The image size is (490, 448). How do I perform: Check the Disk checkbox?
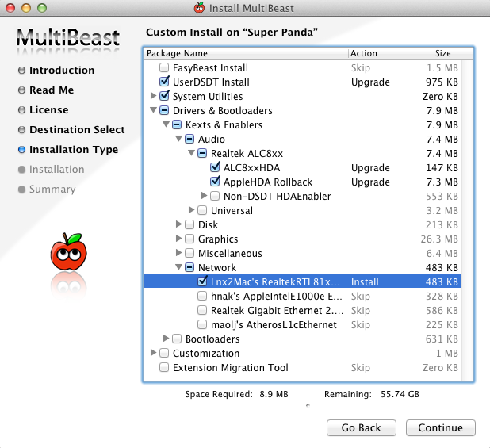[x=189, y=224]
